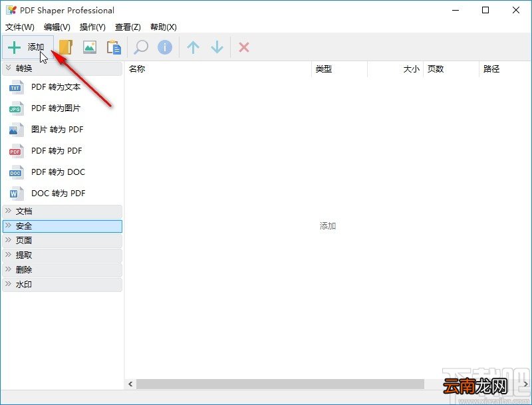Click the yellow add-folder toolbar icon
This screenshot has width=532, height=405.
[65, 47]
